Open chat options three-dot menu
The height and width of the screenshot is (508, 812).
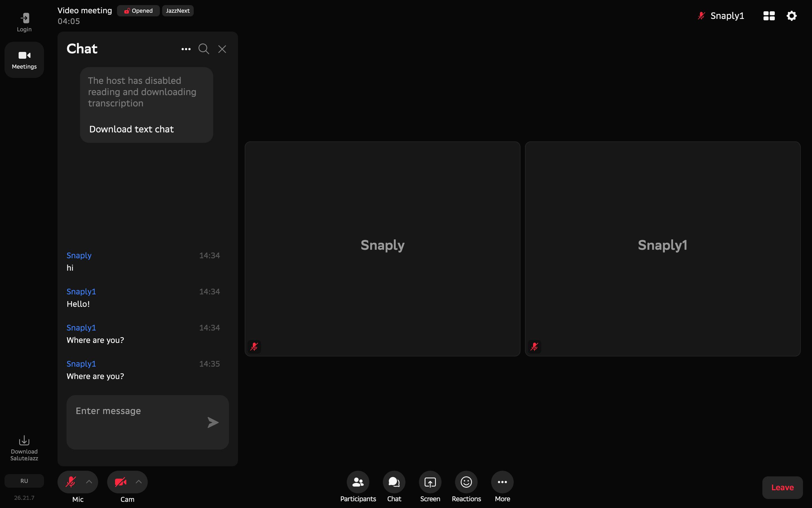(186, 49)
